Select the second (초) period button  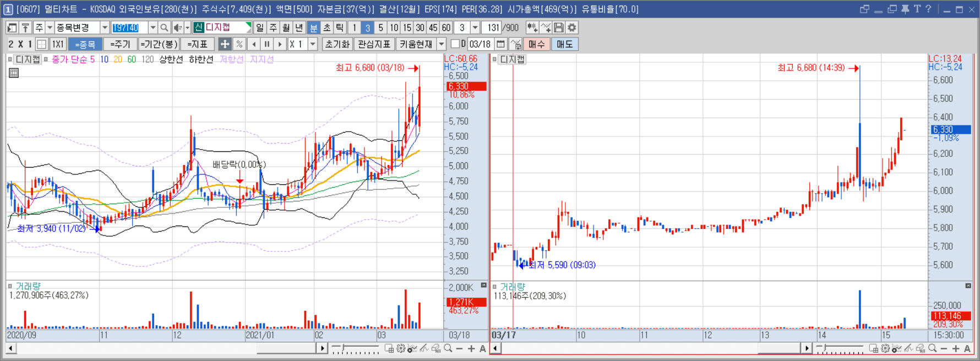[326, 28]
